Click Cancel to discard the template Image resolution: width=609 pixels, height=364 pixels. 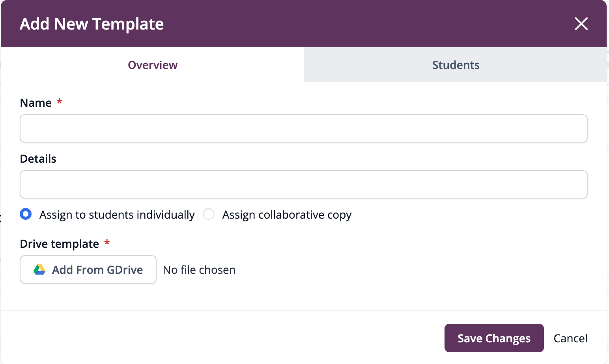pyautogui.click(x=570, y=338)
